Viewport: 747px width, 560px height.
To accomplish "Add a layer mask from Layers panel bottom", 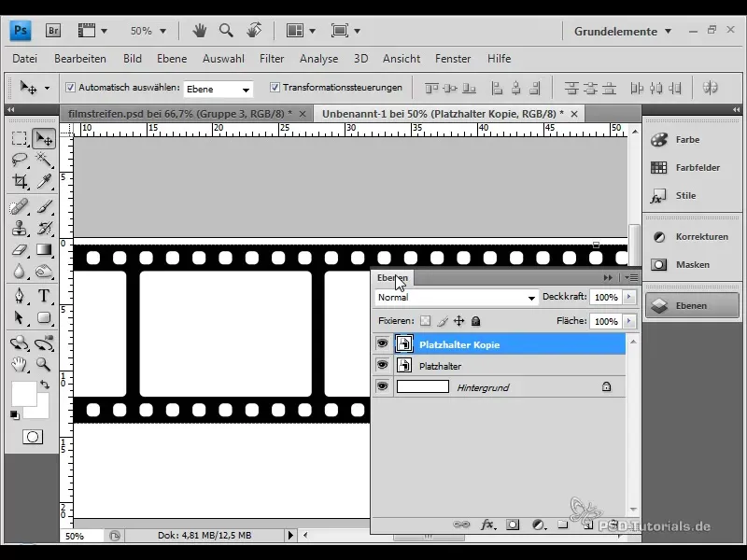I will pos(513,525).
